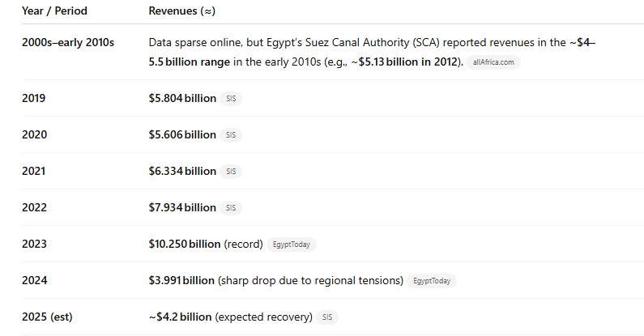Click the '2019' year cell
The width and height of the screenshot is (644, 336).
tap(34, 99)
